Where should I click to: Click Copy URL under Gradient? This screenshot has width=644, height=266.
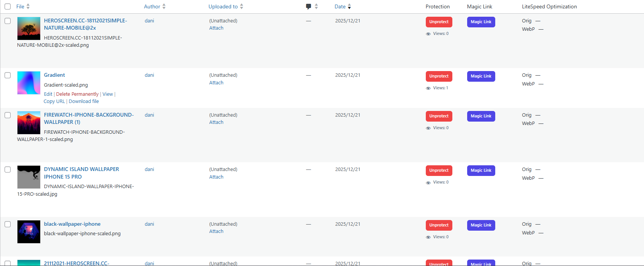(54, 101)
